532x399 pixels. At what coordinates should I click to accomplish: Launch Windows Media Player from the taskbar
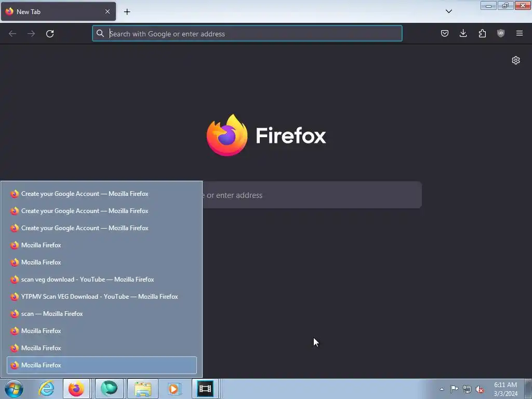(x=174, y=389)
